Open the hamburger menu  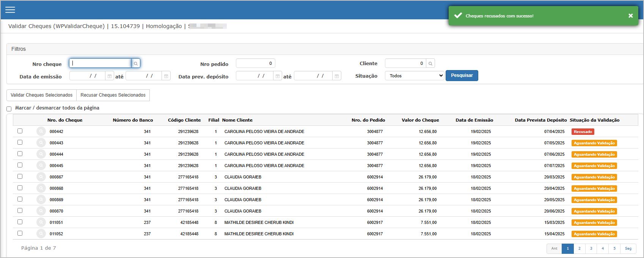coord(10,10)
